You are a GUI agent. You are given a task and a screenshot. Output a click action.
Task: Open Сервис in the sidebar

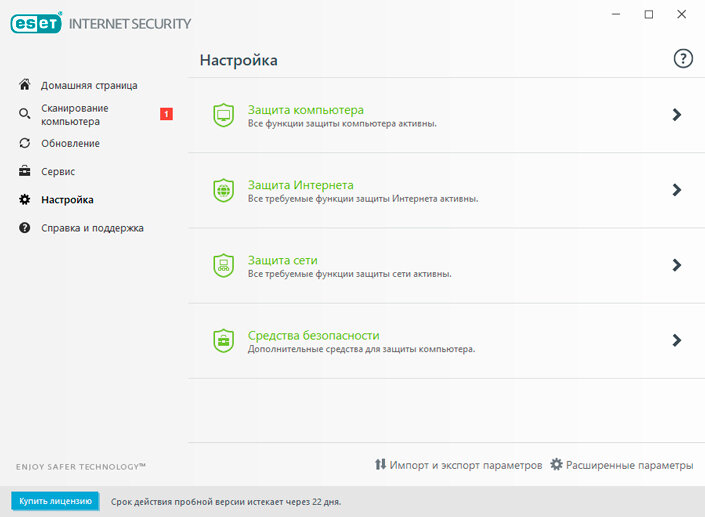tap(58, 172)
